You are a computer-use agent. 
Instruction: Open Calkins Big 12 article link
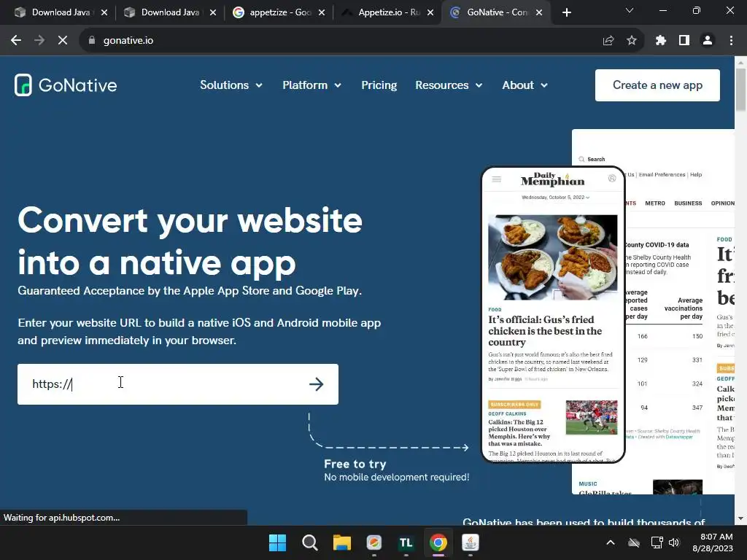point(519,433)
